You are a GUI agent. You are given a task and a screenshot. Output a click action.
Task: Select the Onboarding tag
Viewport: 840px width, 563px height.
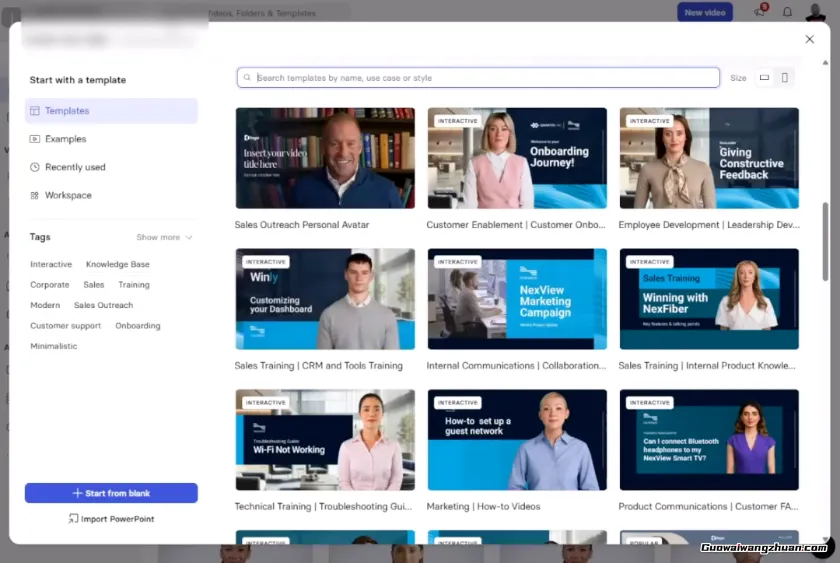tap(137, 325)
